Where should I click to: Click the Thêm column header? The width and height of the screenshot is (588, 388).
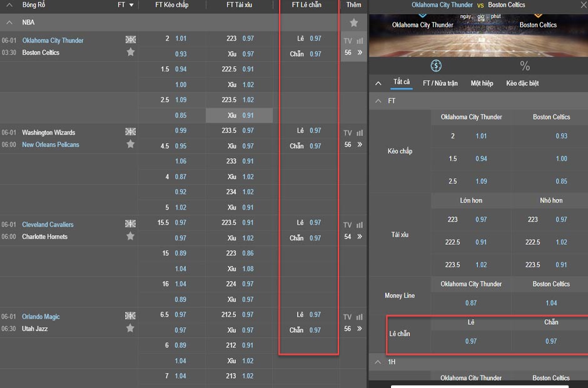pos(353,5)
